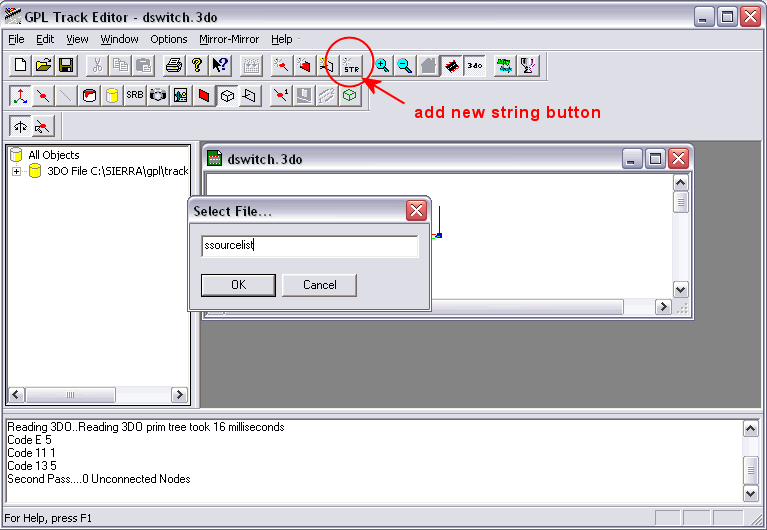767x530 pixels.
Task: Click the add new string STR button
Action: tap(350, 66)
